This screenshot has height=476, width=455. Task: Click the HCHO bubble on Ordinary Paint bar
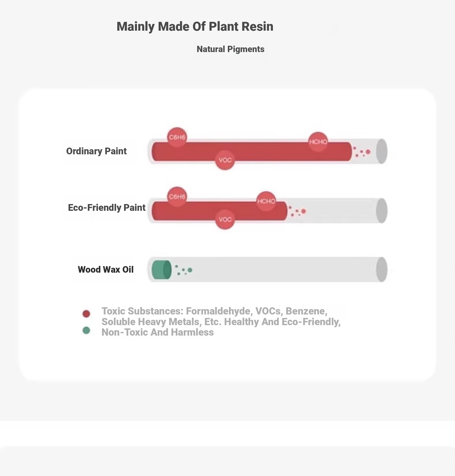pyautogui.click(x=318, y=142)
